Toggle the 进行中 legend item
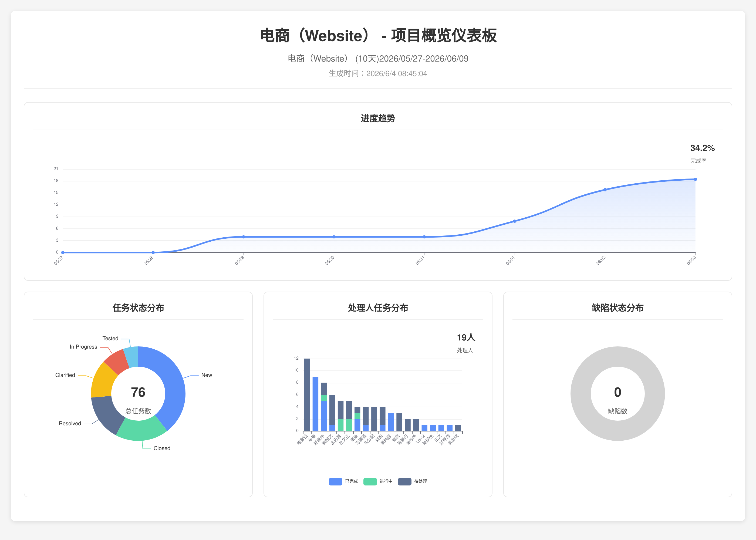Screen dimensions: 756x540 click(x=378, y=481)
